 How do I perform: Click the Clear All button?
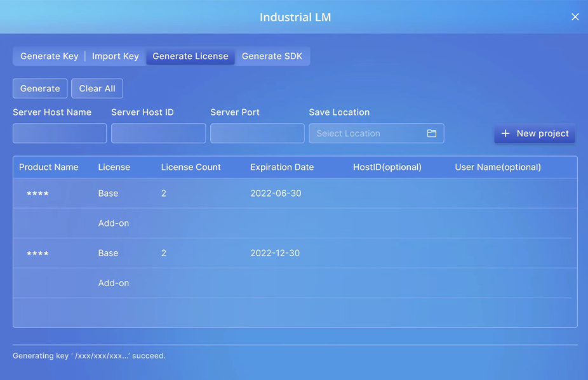tap(97, 88)
